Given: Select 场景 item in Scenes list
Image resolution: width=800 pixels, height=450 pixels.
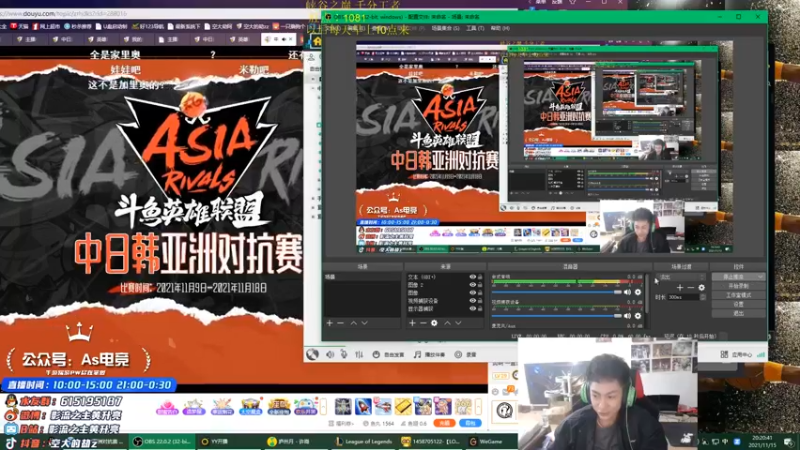Looking at the screenshot, I should [x=362, y=277].
